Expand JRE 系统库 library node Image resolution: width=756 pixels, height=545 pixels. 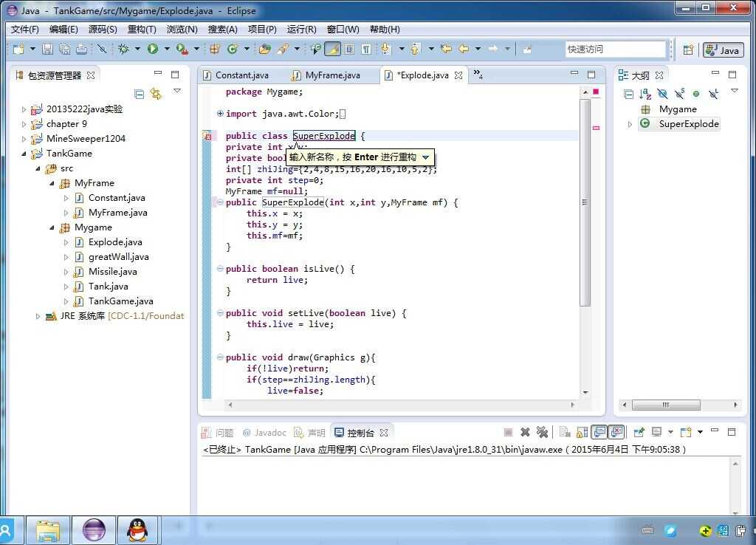tap(38, 316)
